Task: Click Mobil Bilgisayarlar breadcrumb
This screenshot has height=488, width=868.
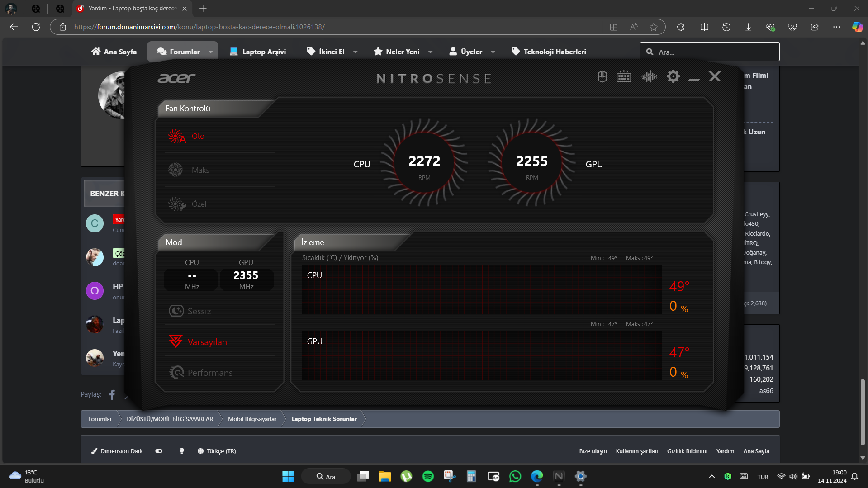Action: [252, 419]
